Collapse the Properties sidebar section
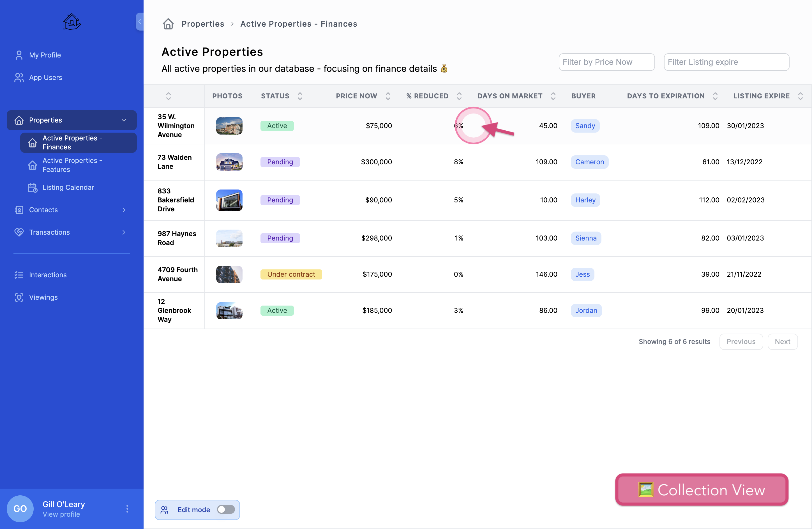 click(x=124, y=120)
